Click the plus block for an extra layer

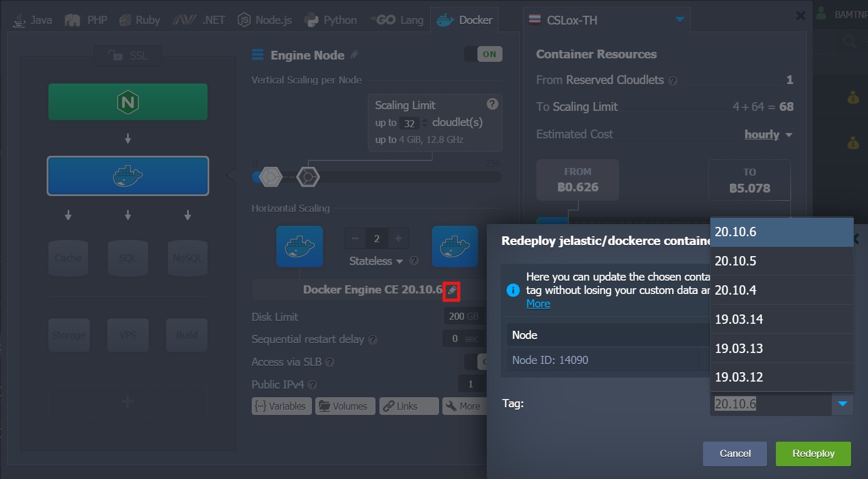tap(128, 401)
